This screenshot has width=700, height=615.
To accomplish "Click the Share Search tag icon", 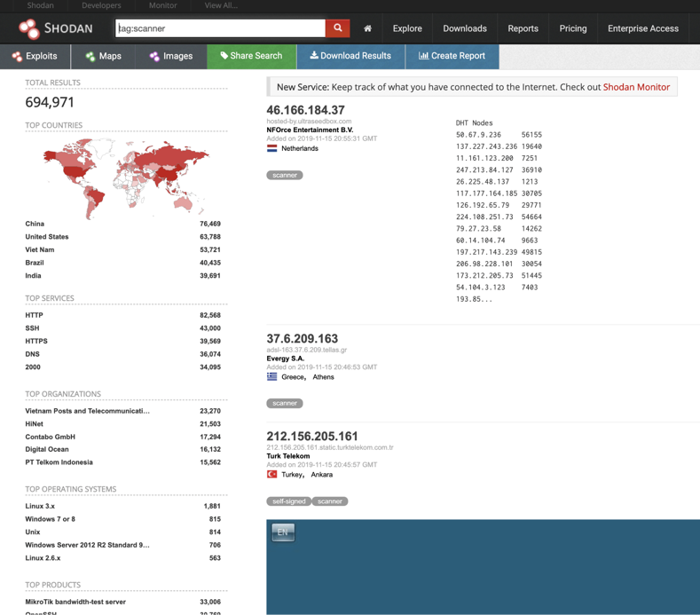I will 224,55.
